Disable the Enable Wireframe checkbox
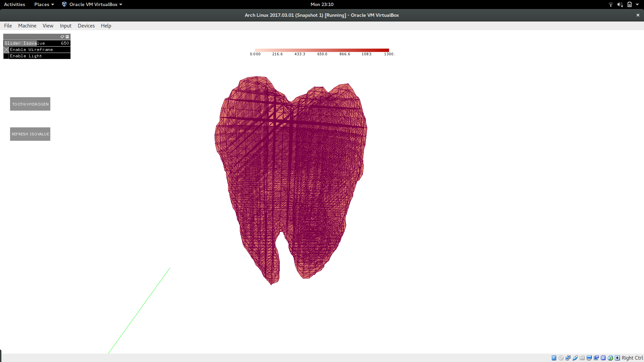Viewport: 644px width, 362px height. pyautogui.click(x=6, y=50)
